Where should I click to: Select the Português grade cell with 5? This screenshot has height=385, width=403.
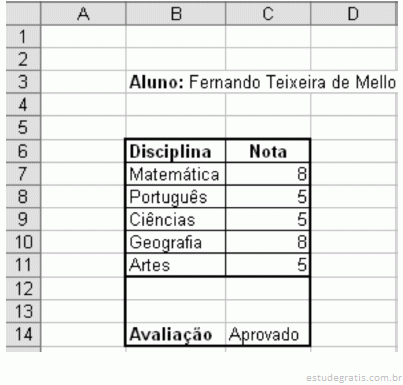268,197
